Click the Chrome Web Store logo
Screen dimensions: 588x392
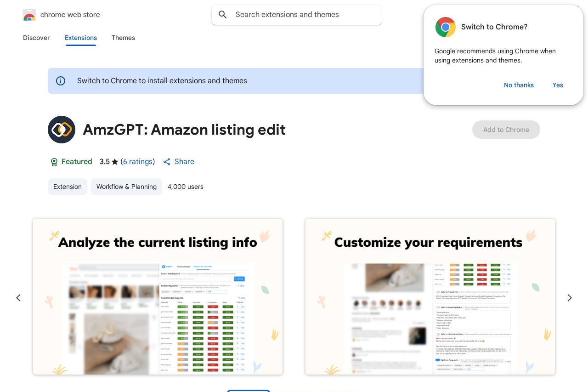click(x=29, y=15)
